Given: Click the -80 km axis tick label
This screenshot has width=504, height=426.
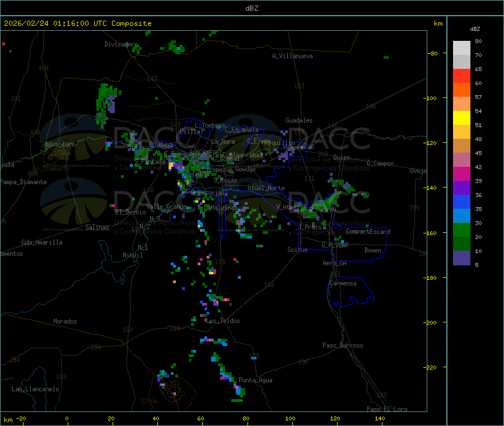Looking at the screenshot, I should pos(432,53).
